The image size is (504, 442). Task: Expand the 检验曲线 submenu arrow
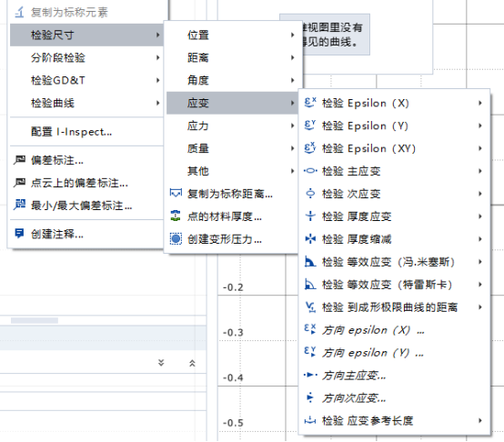[x=157, y=103]
